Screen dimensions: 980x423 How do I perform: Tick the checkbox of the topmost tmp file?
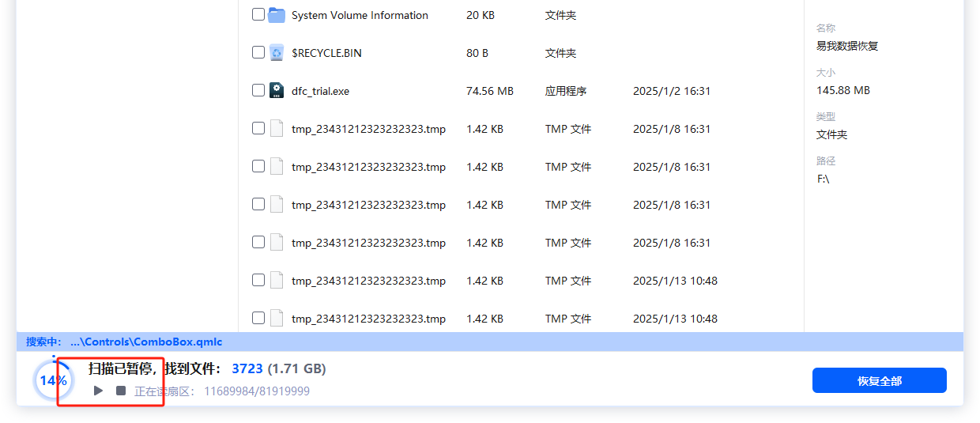tap(258, 128)
